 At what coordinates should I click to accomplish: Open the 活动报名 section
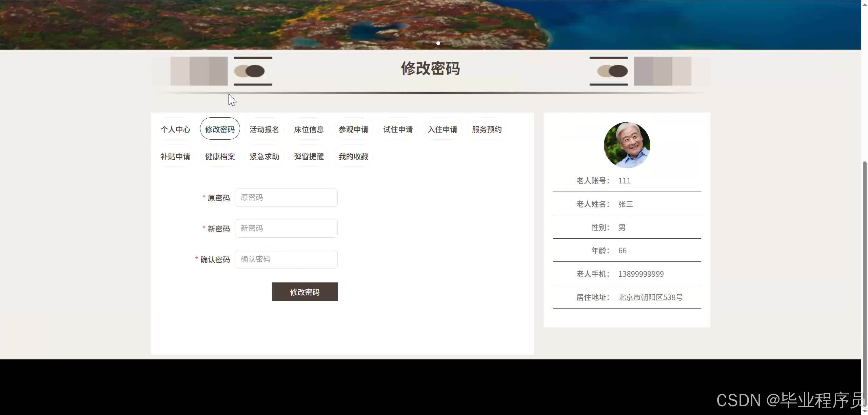click(x=264, y=129)
